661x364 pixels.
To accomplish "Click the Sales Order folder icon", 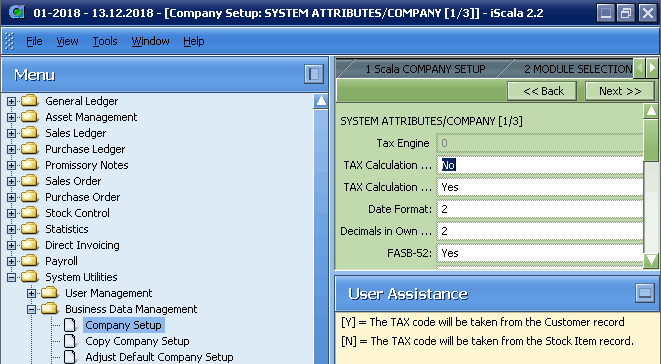I will click(30, 181).
